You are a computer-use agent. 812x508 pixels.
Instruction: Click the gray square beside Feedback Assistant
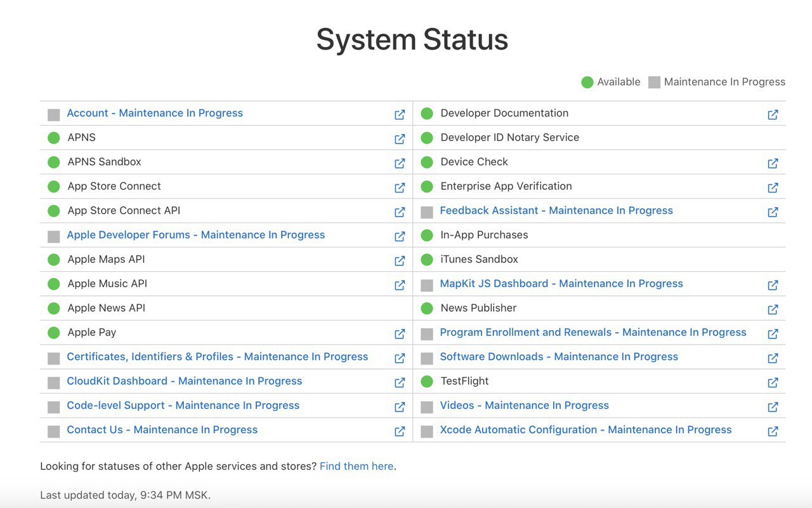point(427,212)
